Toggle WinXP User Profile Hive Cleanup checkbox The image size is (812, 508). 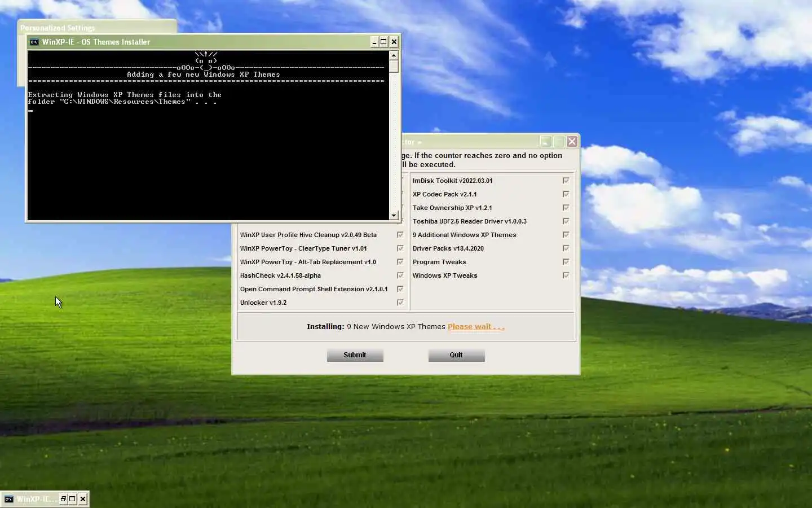[x=400, y=235]
